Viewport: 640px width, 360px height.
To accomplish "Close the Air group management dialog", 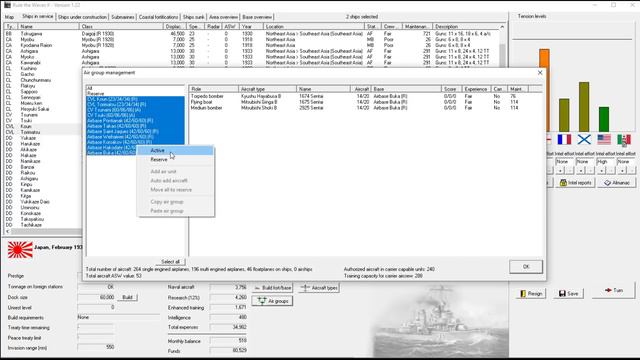I will click(x=540, y=72).
